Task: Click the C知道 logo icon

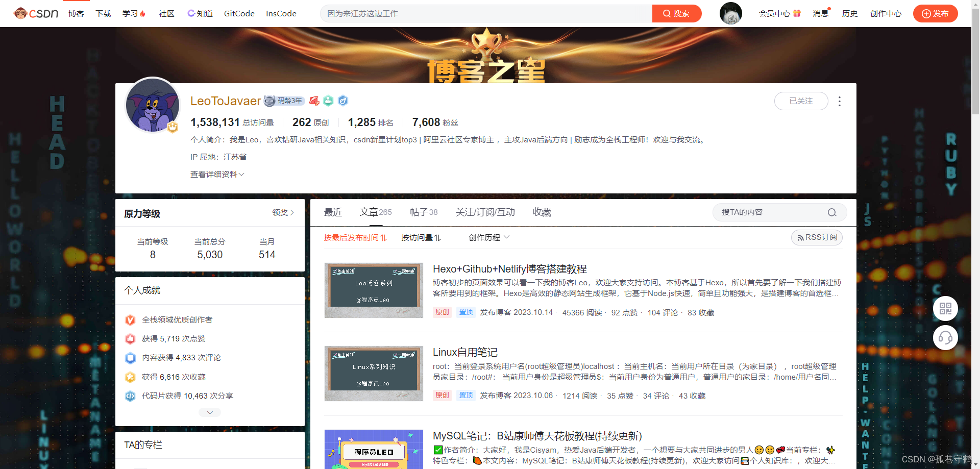Action: (x=191, y=13)
